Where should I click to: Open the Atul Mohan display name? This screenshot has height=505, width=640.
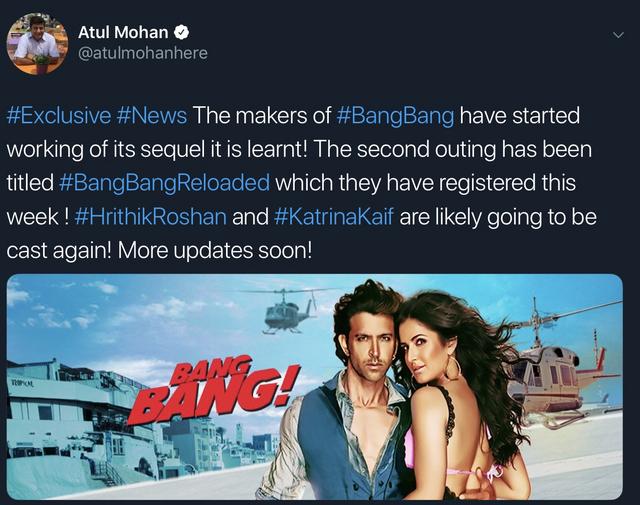point(123,32)
